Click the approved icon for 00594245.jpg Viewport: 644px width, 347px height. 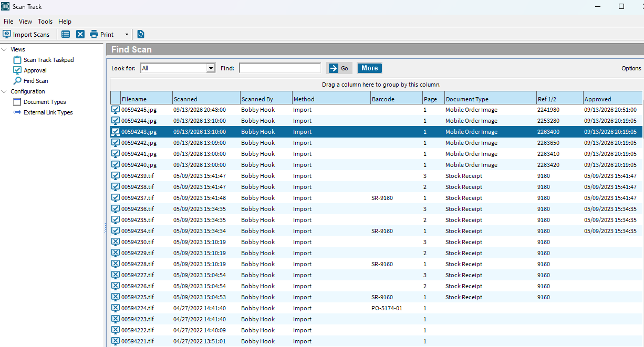point(116,110)
